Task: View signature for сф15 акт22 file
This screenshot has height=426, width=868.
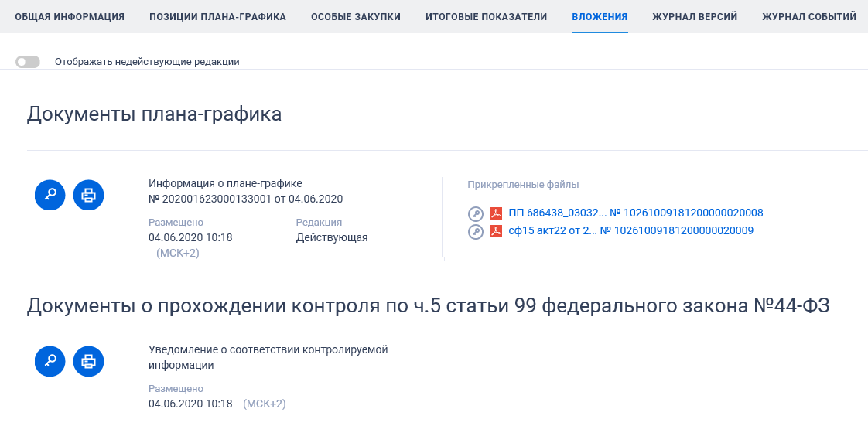Action: pos(476,231)
